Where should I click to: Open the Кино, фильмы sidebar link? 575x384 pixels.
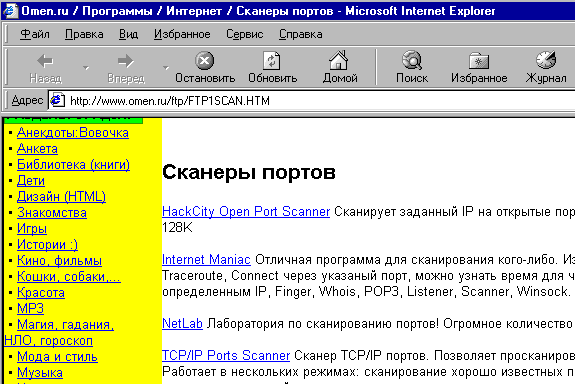(x=59, y=260)
